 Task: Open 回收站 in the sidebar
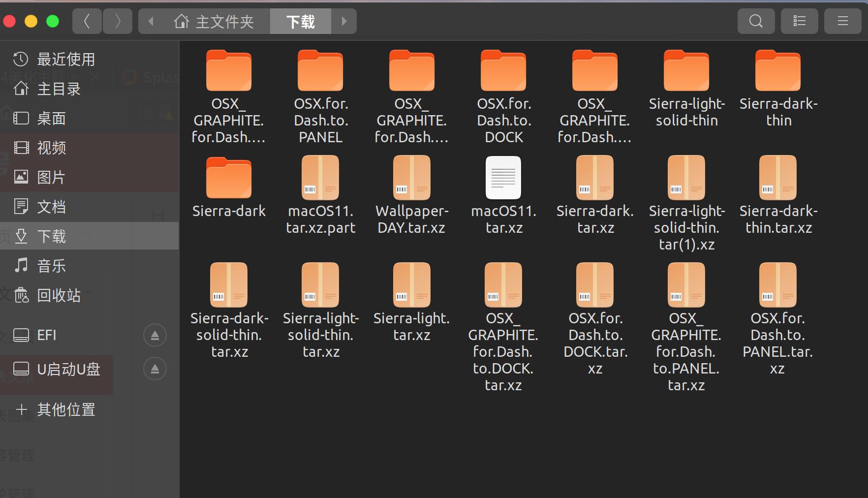tap(89, 296)
